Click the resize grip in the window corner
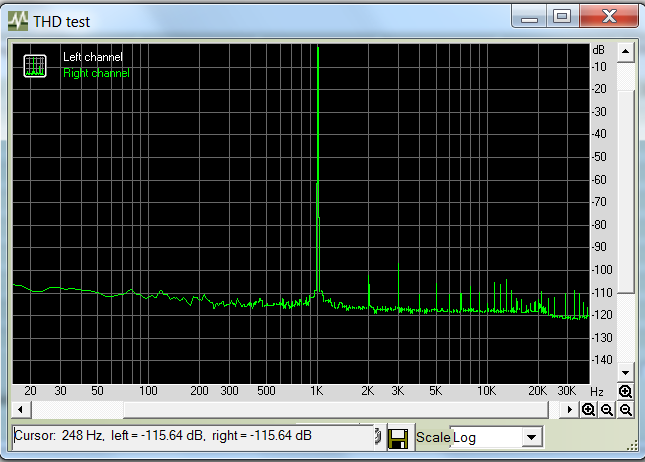This screenshot has height=462, width=645. (632, 446)
